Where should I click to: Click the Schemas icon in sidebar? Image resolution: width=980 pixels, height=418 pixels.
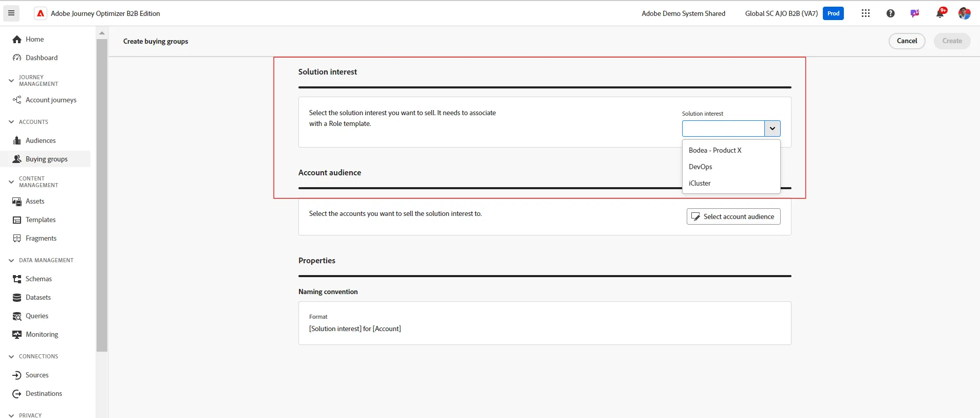pos(17,279)
